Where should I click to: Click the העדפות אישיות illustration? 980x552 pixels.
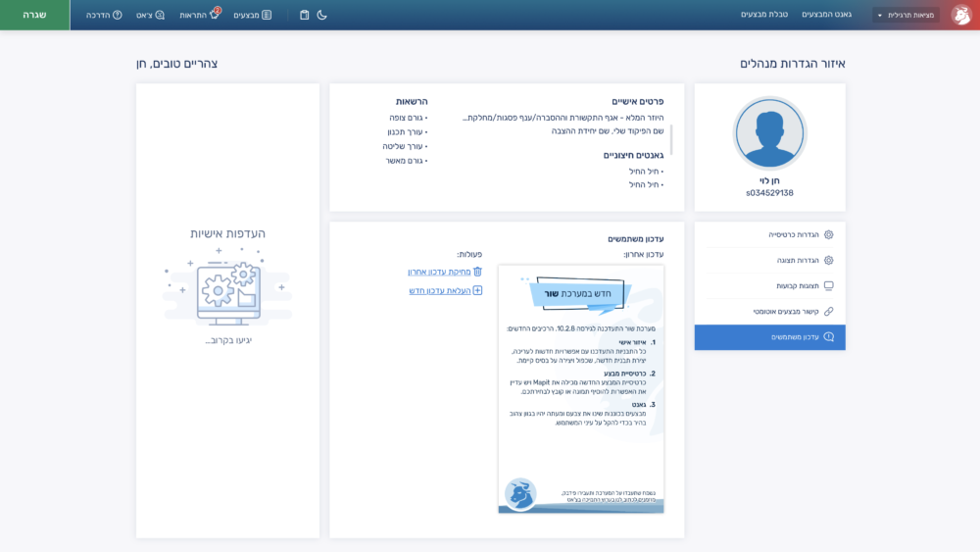tap(227, 286)
